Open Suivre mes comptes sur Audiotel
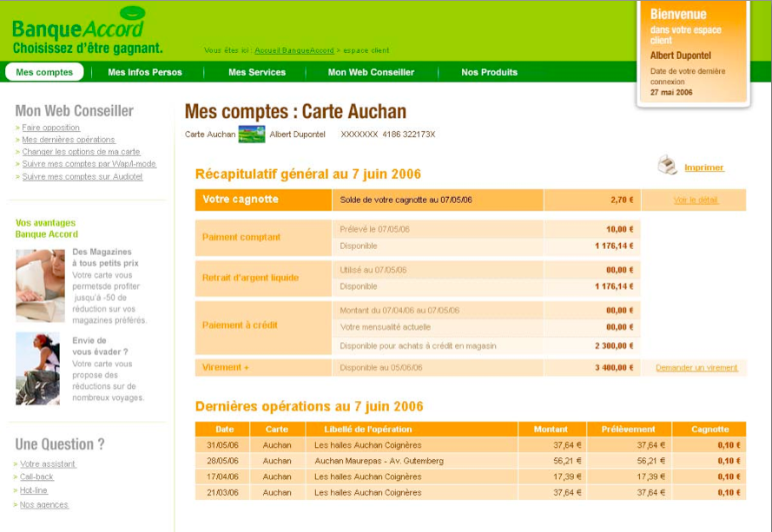This screenshot has width=772, height=532. pos(82,177)
